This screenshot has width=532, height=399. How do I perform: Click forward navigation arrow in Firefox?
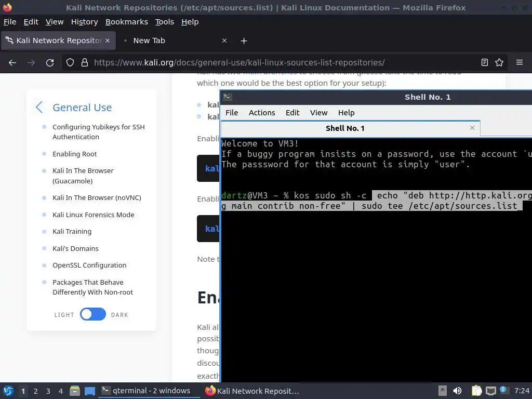(x=31, y=63)
